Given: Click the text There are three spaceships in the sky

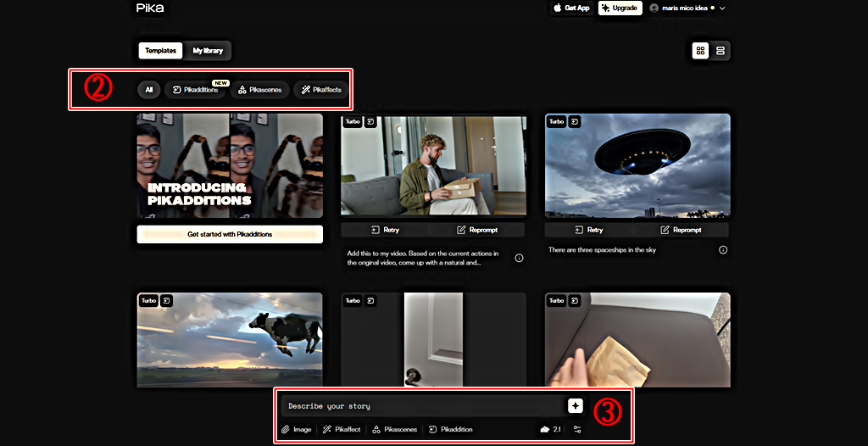Looking at the screenshot, I should coord(603,250).
